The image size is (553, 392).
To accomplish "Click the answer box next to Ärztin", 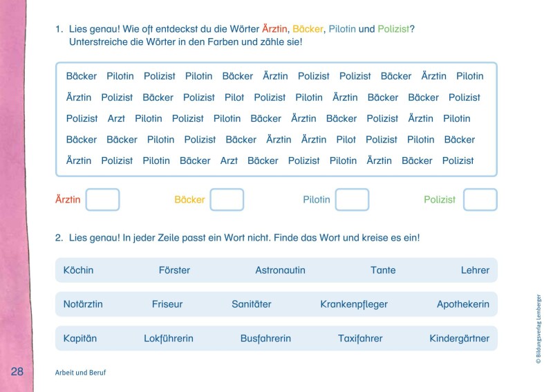I will click(x=102, y=200).
